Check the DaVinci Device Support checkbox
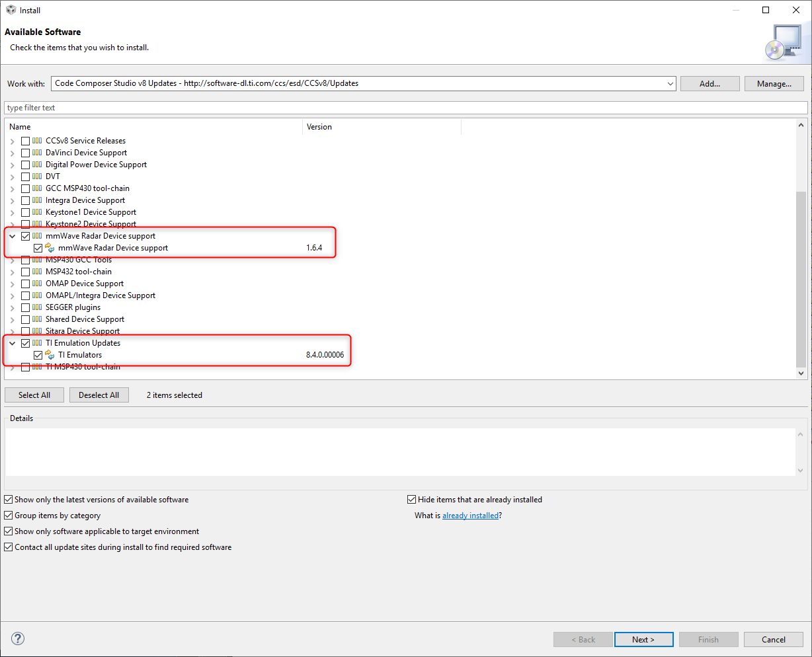812x657 pixels. pyautogui.click(x=26, y=153)
